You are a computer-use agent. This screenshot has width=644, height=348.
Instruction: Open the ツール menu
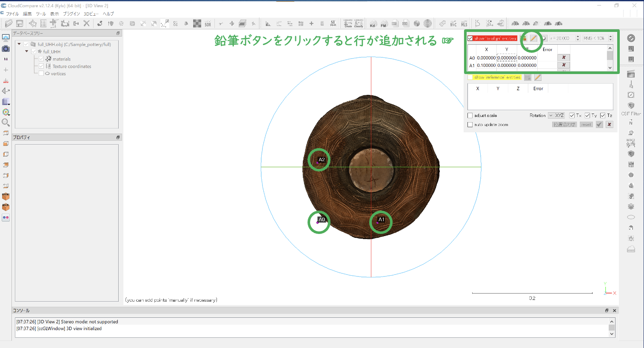[41, 14]
